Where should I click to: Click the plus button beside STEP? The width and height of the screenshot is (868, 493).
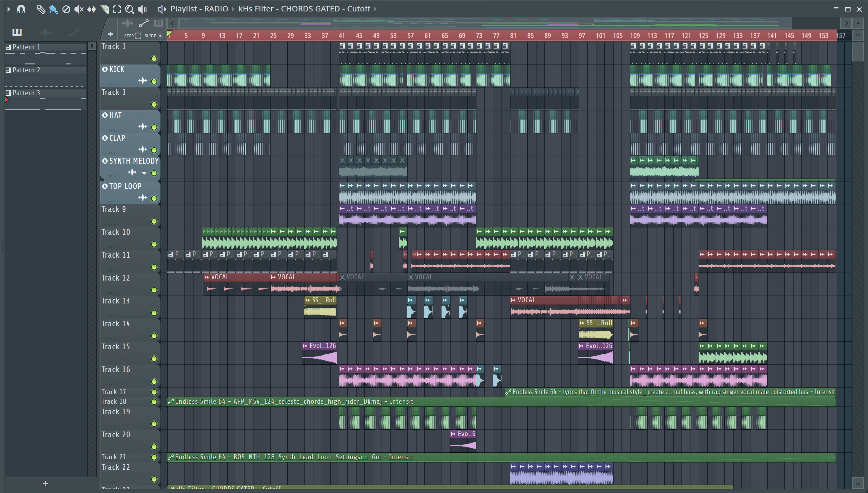coord(110,34)
